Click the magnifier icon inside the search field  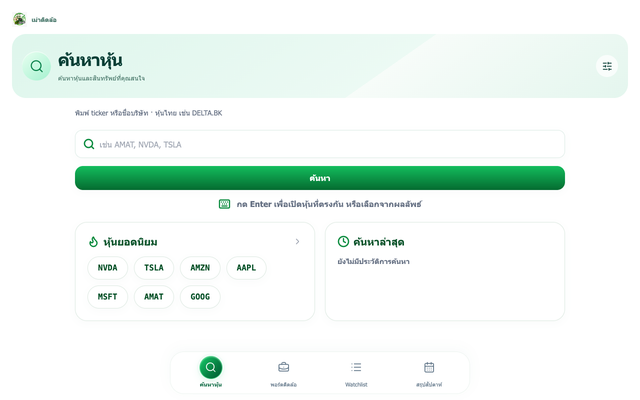[89, 144]
